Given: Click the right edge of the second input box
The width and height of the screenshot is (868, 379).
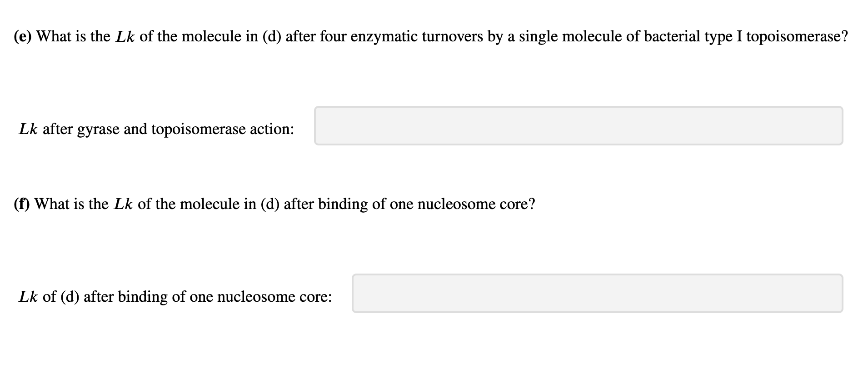Looking at the screenshot, I should 840,293.
